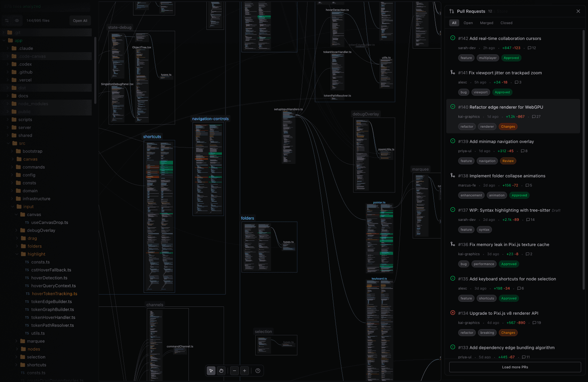
Task: Open the help question mark icon
Action: (x=258, y=370)
